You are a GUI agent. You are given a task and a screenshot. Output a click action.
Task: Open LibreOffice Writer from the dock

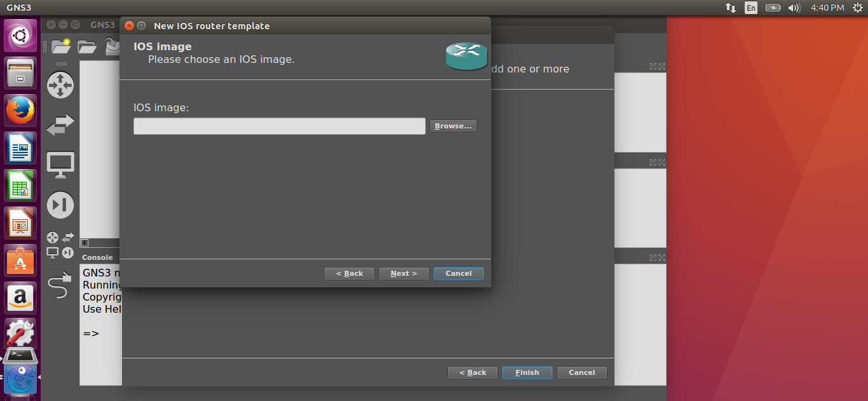20,148
